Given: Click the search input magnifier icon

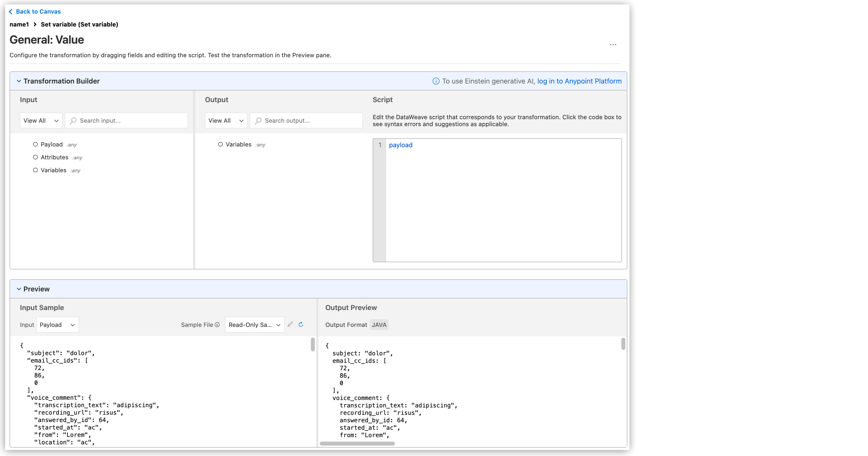Looking at the screenshot, I should pyautogui.click(x=73, y=120).
